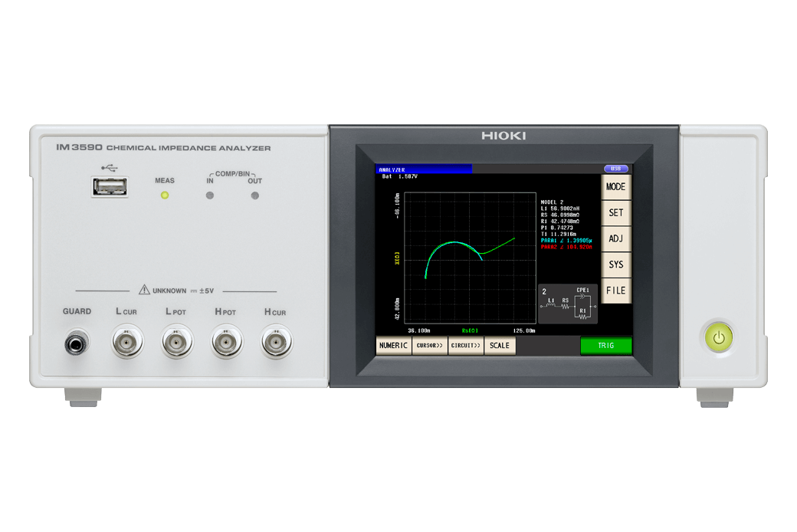The height and width of the screenshot is (532, 797).
Task: Click the GUARD terminal jack
Action: pyautogui.click(x=77, y=344)
